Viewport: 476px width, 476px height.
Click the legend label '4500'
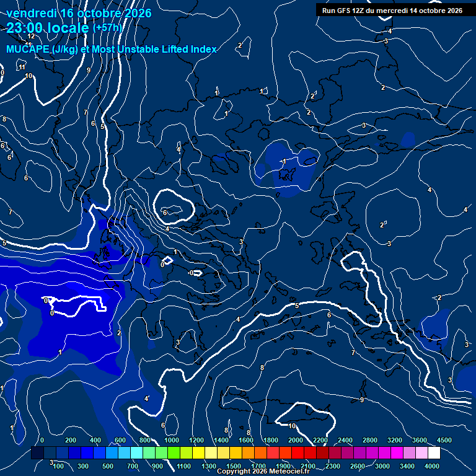(x=444, y=440)
